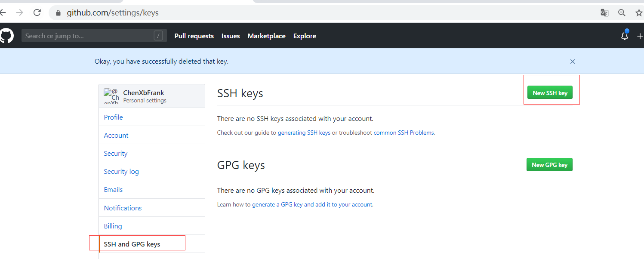Open Issues in top navigation
This screenshot has width=644, height=259.
[231, 36]
